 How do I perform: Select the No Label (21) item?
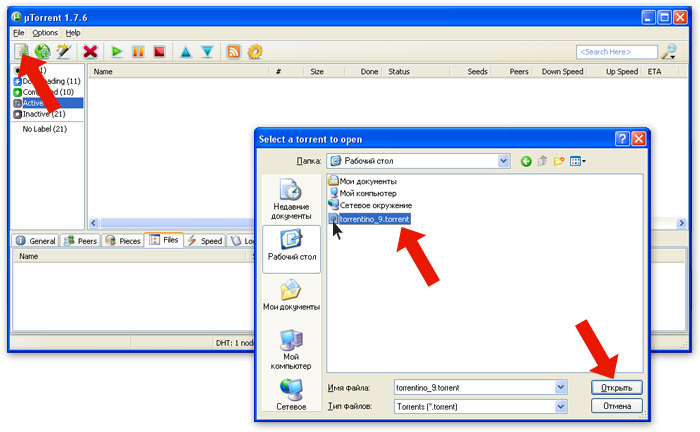click(x=45, y=129)
